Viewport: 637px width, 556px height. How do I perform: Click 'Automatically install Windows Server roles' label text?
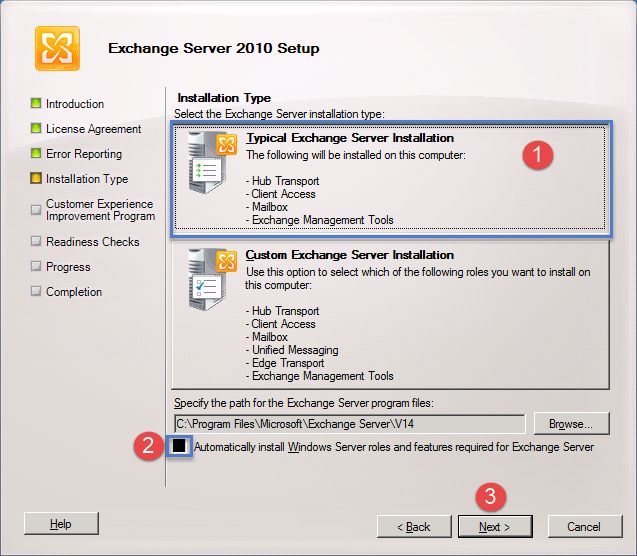(394, 447)
